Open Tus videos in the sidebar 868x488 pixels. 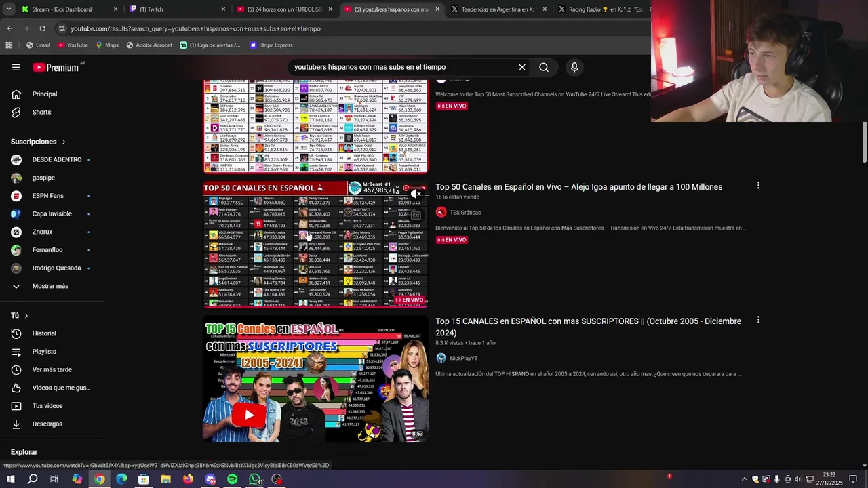click(x=52, y=406)
